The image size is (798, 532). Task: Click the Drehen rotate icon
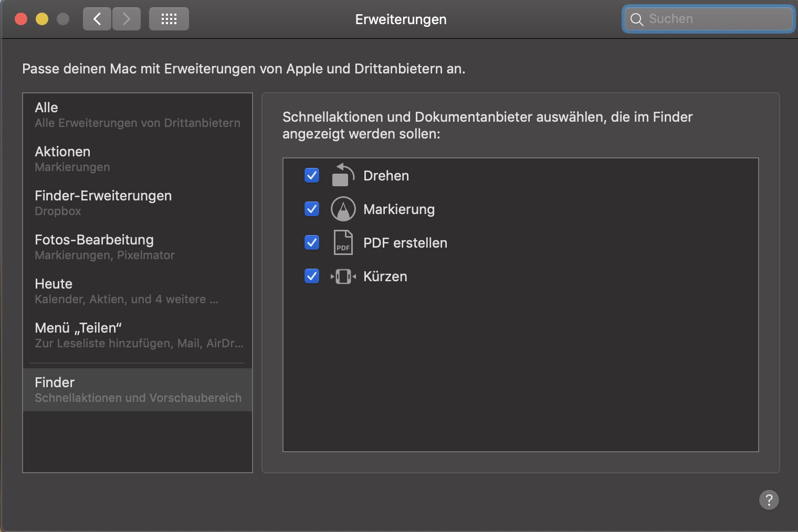[x=343, y=175]
